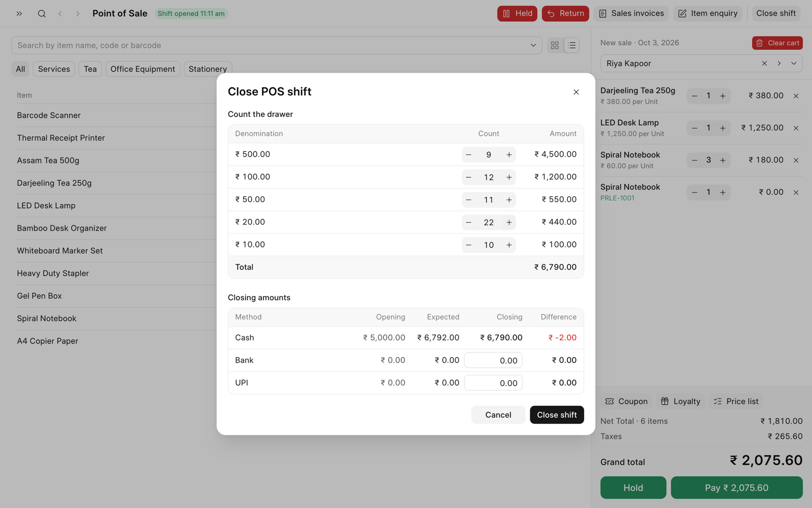The width and height of the screenshot is (812, 508).
Task: Open Riya Kapoor customer details arrow
Action: [779, 63]
